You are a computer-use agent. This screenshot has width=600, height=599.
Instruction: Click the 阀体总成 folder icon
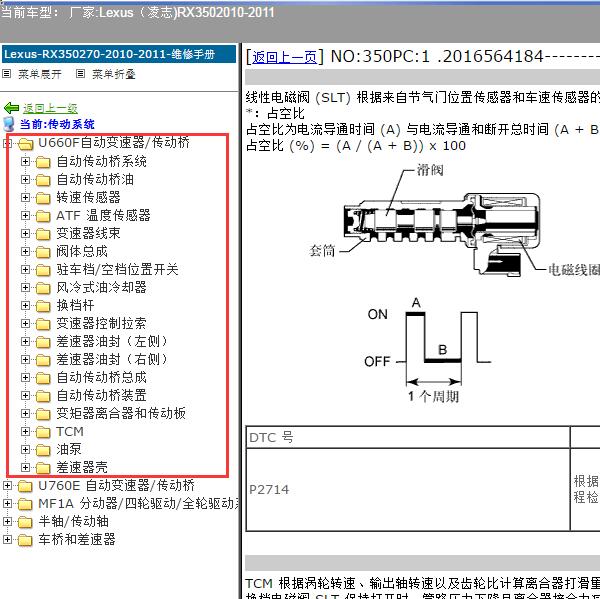coord(43,252)
